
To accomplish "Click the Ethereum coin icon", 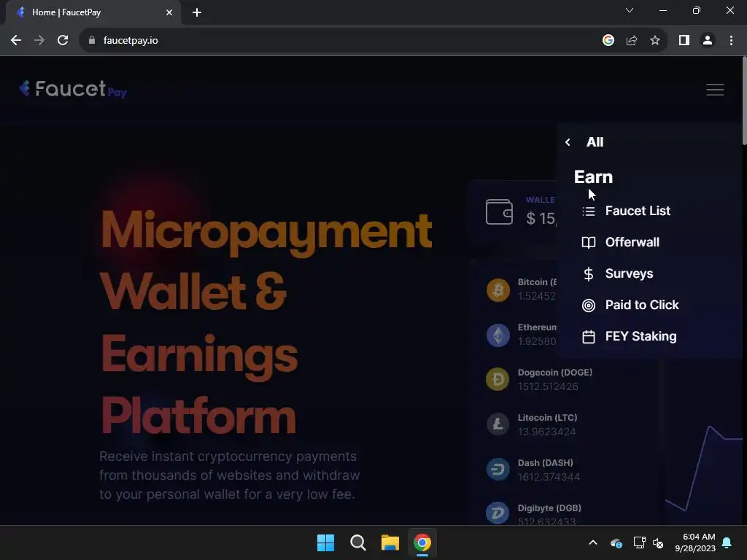I will (x=498, y=335).
